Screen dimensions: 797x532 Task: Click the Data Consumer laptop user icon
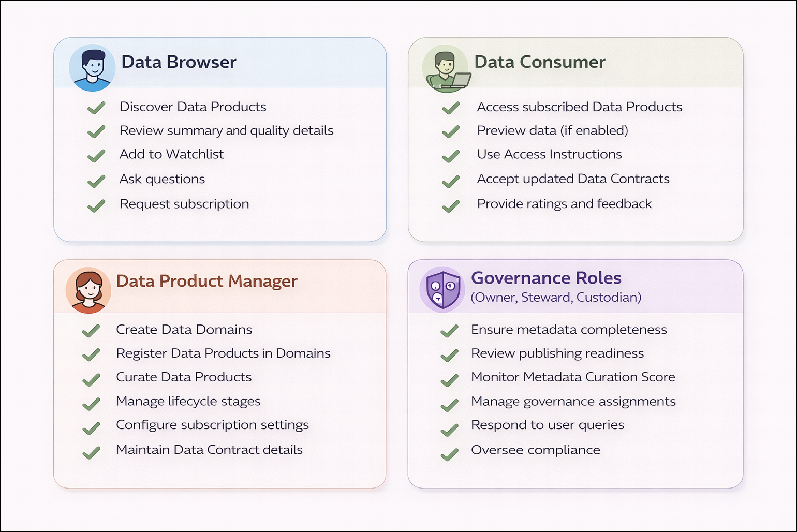coord(446,69)
